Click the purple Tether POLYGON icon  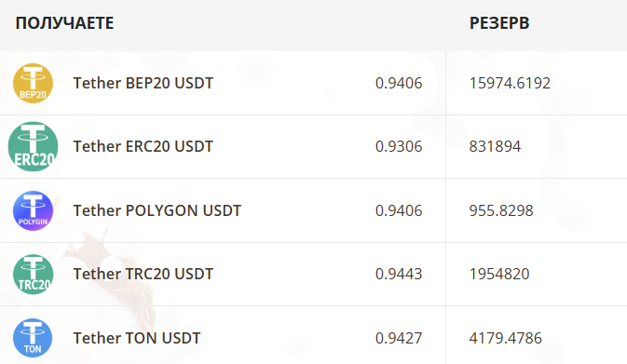pos(33,210)
